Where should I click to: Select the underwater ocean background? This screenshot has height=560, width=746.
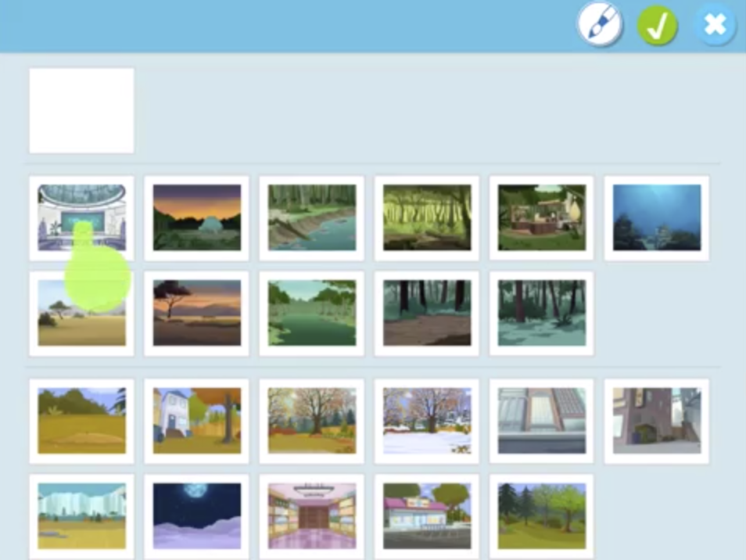pyautogui.click(x=656, y=217)
